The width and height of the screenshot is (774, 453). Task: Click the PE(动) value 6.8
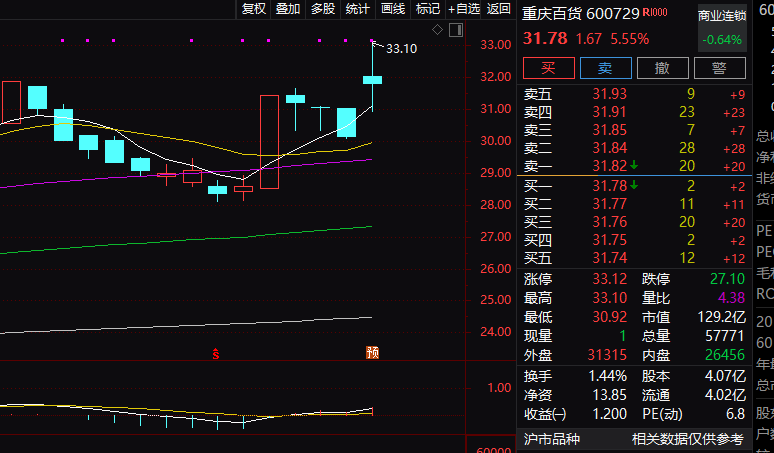tap(735, 414)
